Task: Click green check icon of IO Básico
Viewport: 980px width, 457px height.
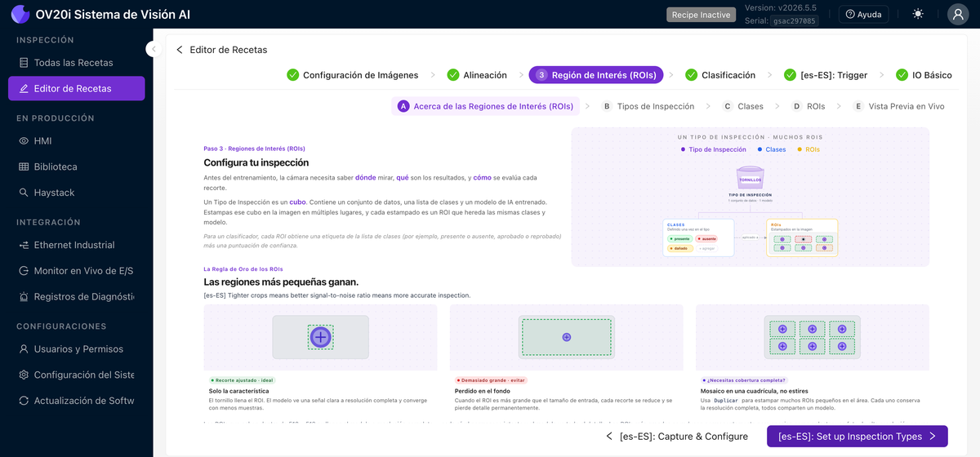Action: [902, 75]
